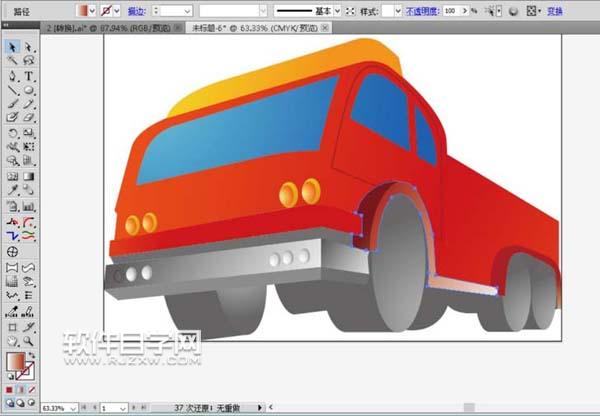
Task: Select the Magic Wand tool
Action: point(12,60)
